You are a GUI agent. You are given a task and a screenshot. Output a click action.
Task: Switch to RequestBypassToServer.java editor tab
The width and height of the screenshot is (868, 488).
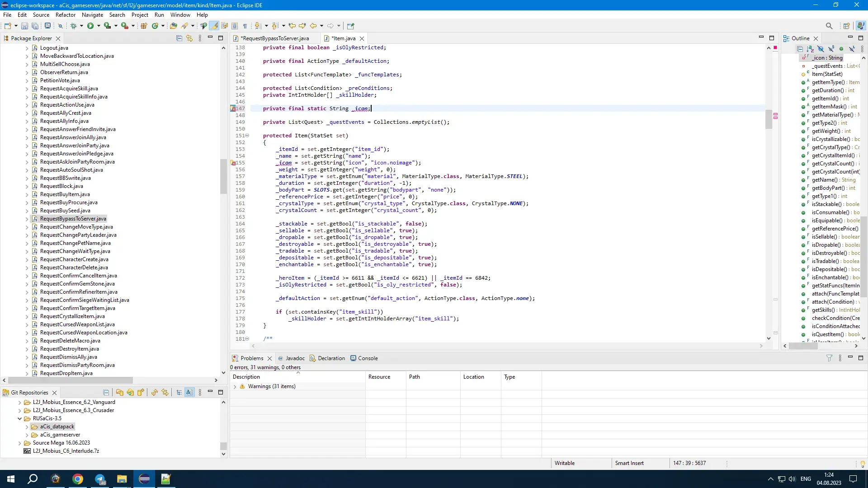274,38
